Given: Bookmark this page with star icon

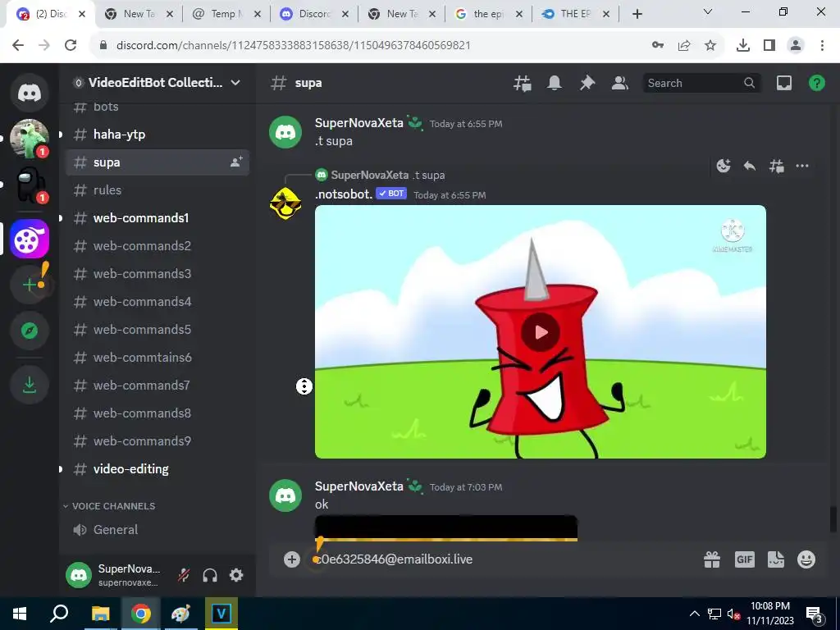Looking at the screenshot, I should pyautogui.click(x=710, y=46).
